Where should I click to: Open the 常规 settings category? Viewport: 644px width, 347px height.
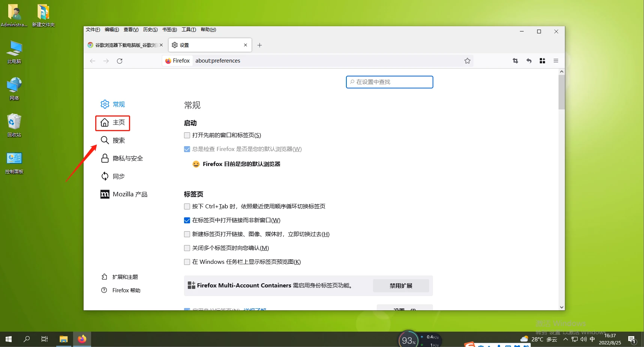[x=112, y=104]
